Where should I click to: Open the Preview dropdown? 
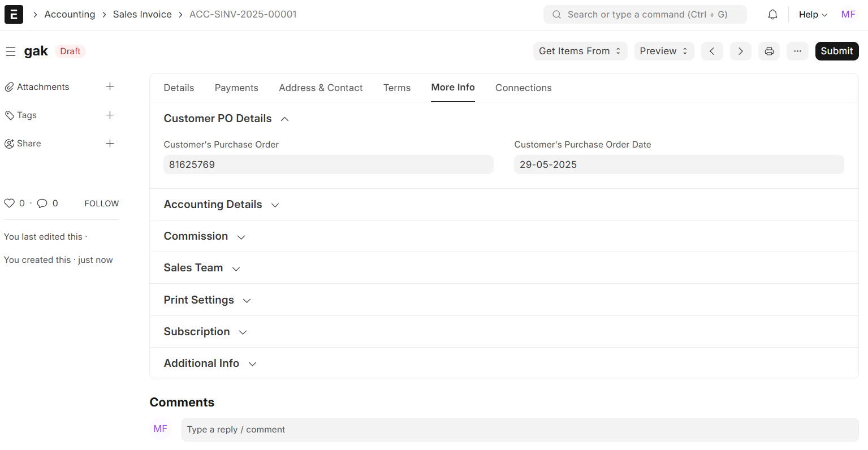(663, 51)
